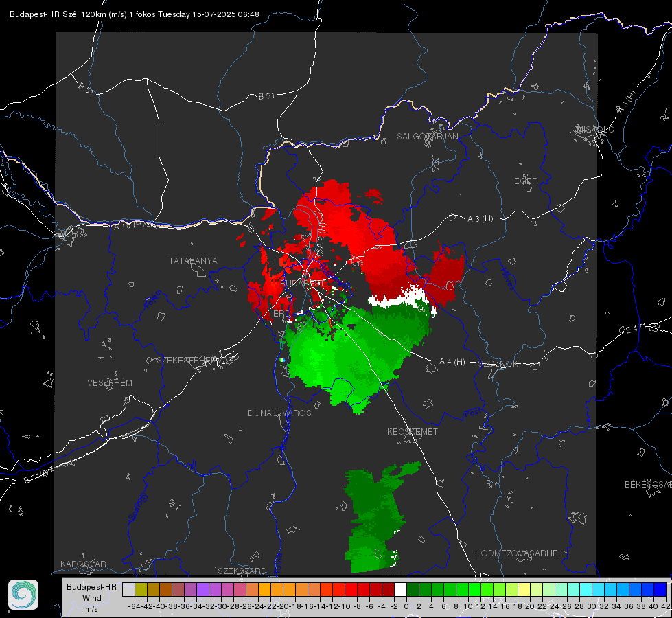This screenshot has height=618, width=672.
Task: Select the gray swatch at the legend start
Action: click(128, 589)
